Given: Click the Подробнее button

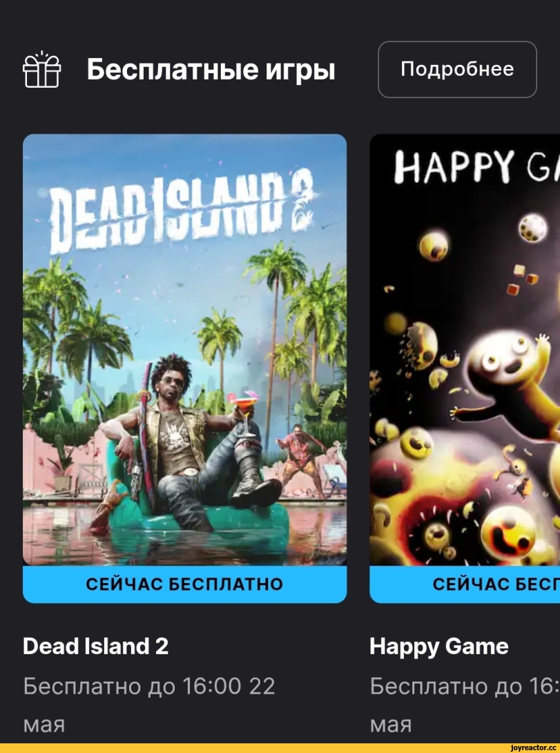Looking at the screenshot, I should pos(457,70).
